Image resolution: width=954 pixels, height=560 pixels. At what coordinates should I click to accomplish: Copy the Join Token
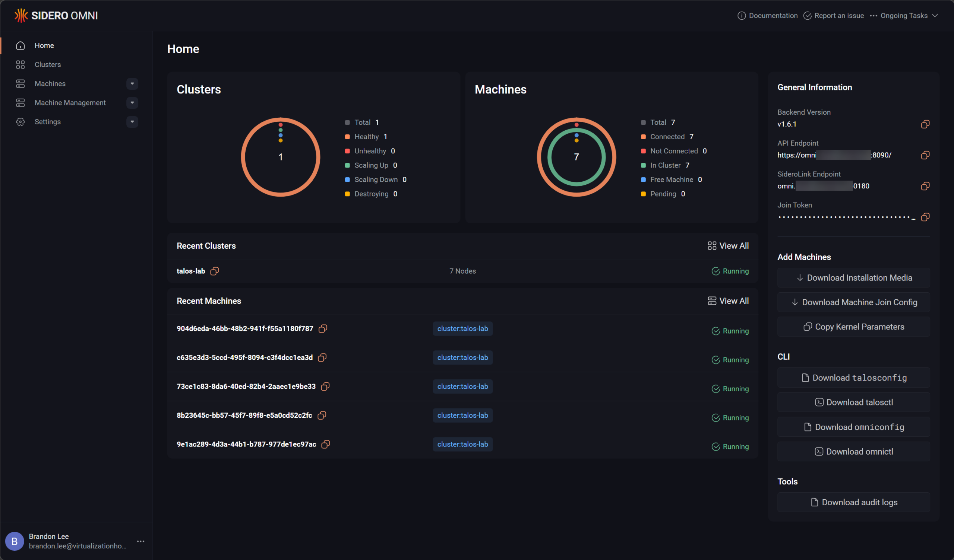[925, 217]
